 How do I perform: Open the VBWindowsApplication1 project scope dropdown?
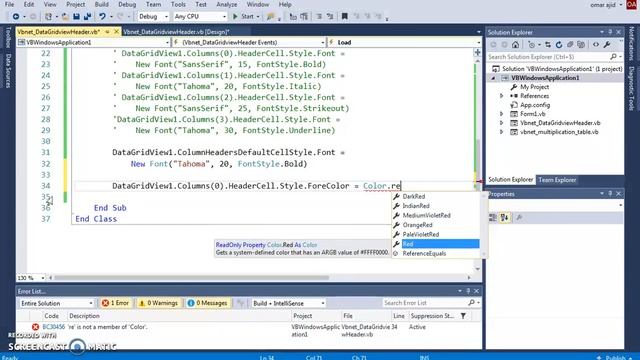pyautogui.click(x=93, y=42)
